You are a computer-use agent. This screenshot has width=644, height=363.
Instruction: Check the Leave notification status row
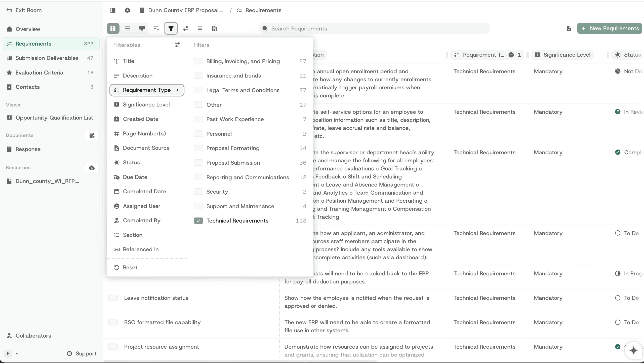pos(113,298)
